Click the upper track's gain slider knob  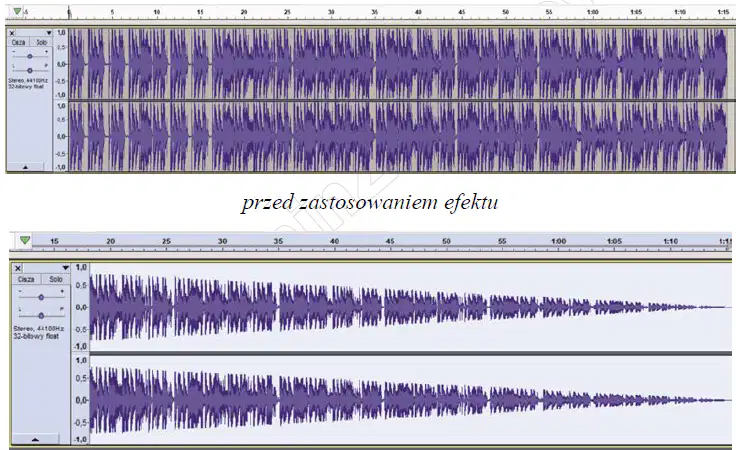(30, 56)
